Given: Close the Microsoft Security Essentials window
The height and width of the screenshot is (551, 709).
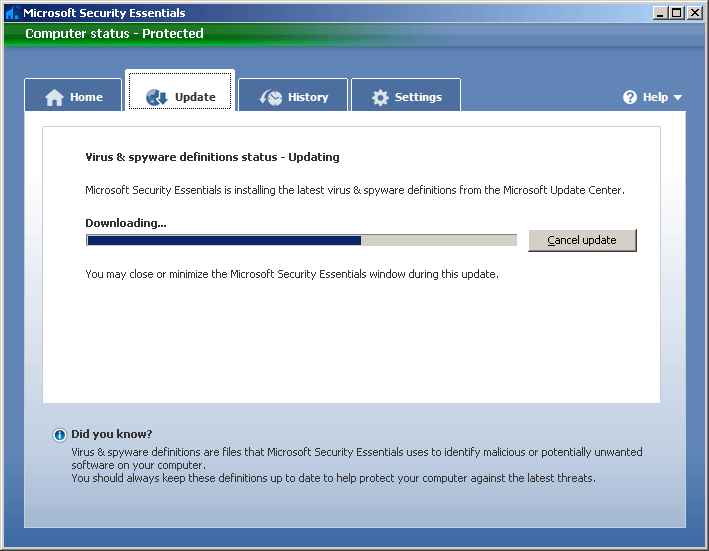Looking at the screenshot, I should (x=694, y=13).
